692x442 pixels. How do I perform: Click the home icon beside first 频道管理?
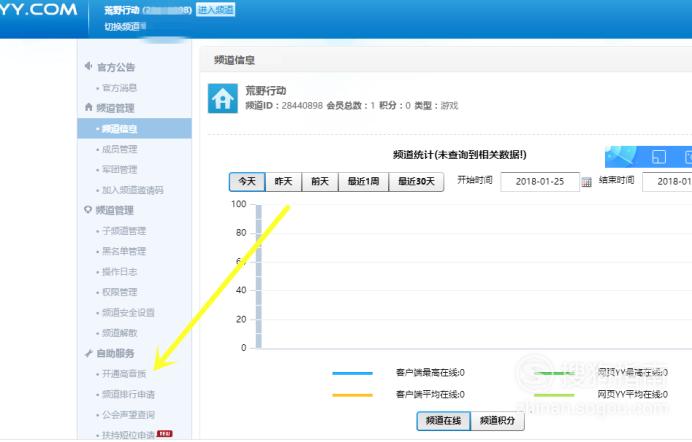tap(88, 107)
